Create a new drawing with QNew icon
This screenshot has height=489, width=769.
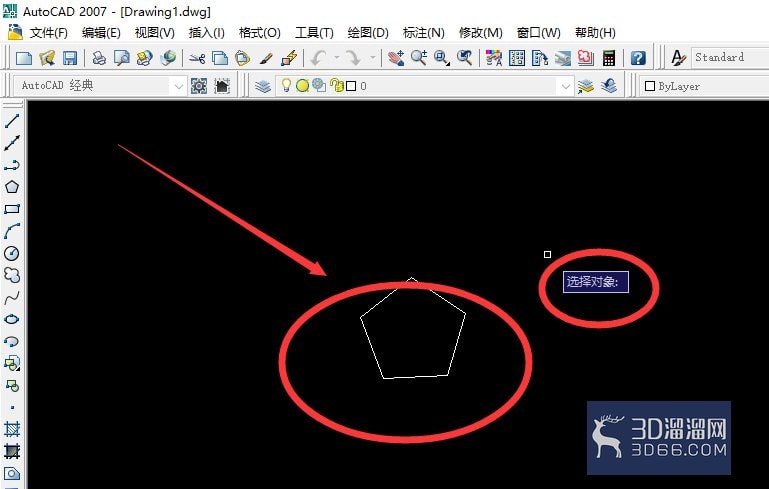point(24,58)
